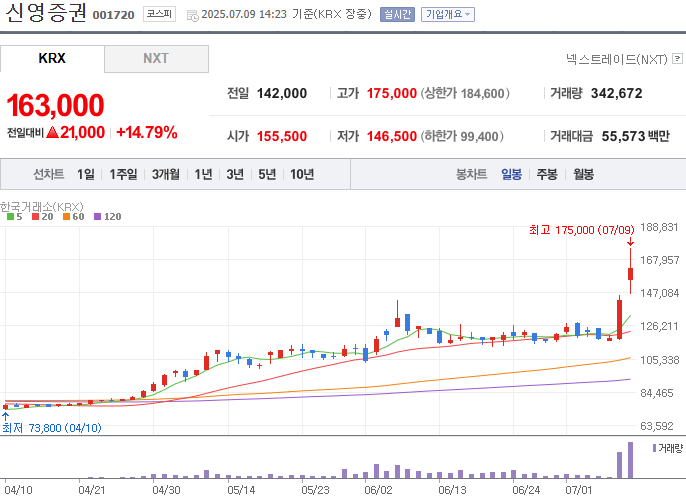Click the 05/14 date label on the axis
686x499 pixels.
(x=241, y=490)
